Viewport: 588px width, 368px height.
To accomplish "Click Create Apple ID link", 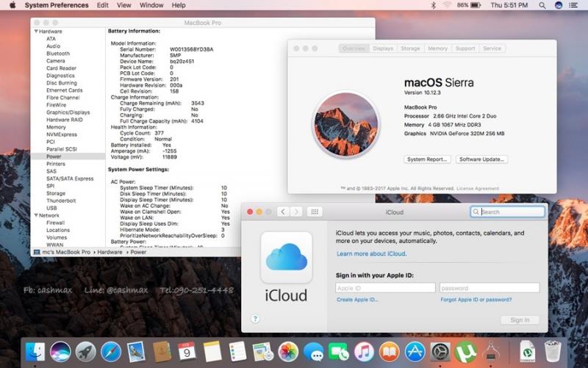I will coord(357,300).
